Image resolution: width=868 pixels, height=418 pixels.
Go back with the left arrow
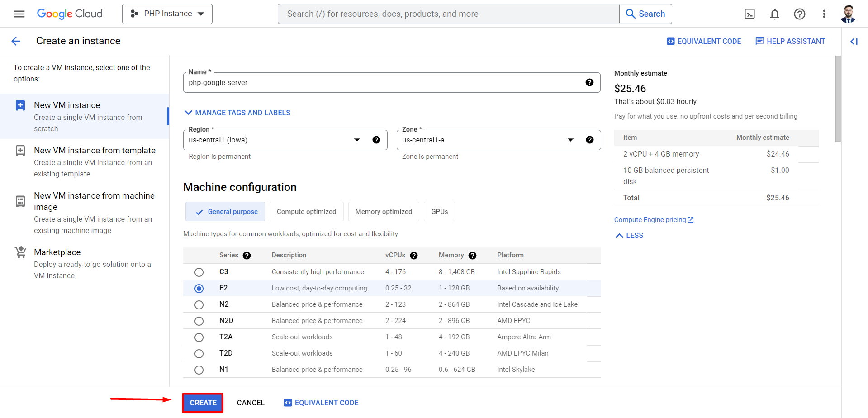pyautogui.click(x=16, y=41)
